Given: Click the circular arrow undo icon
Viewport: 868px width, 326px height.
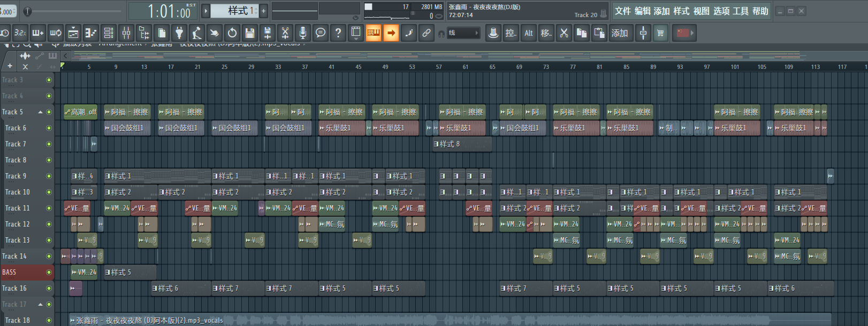Looking at the screenshot, I should point(232,33).
